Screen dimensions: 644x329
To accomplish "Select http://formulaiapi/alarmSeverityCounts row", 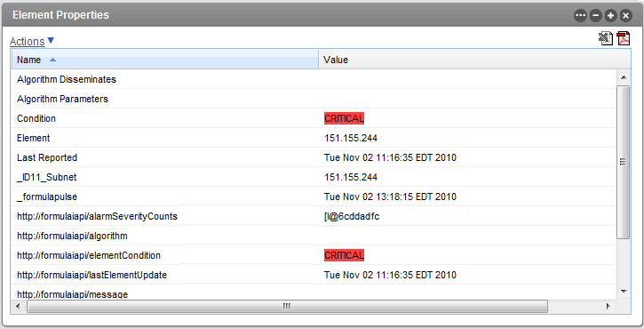I will click(314, 216).
